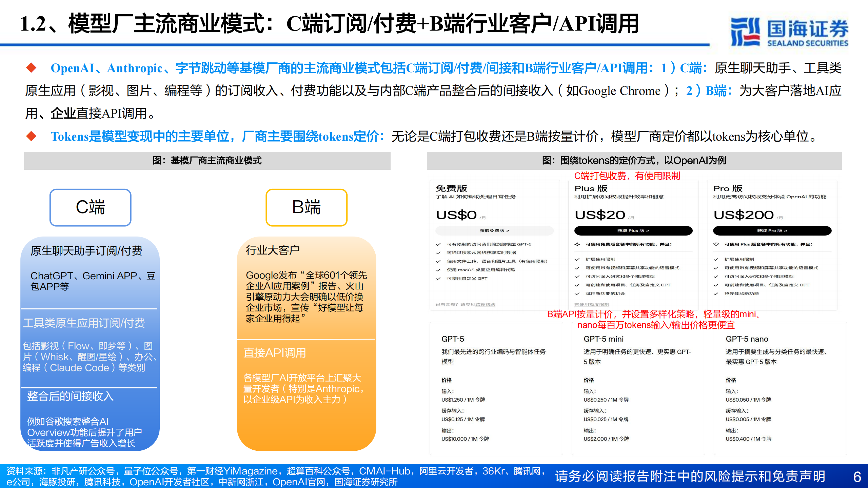The image size is (868, 488).
Task: Click the red diamond bullet before OpenAI
Action: pyautogui.click(x=31, y=68)
